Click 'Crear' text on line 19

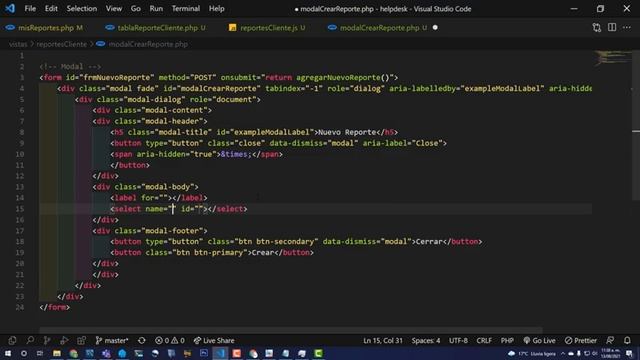pyautogui.click(x=263, y=253)
